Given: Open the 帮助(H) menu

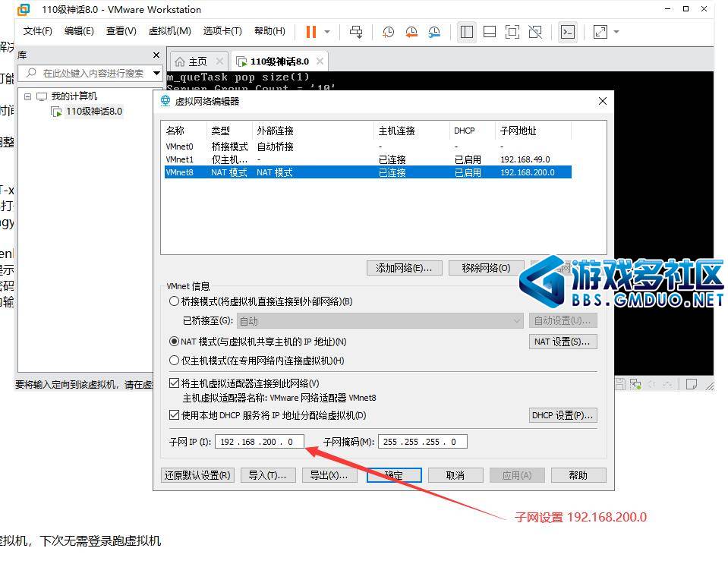Looking at the screenshot, I should [269, 31].
